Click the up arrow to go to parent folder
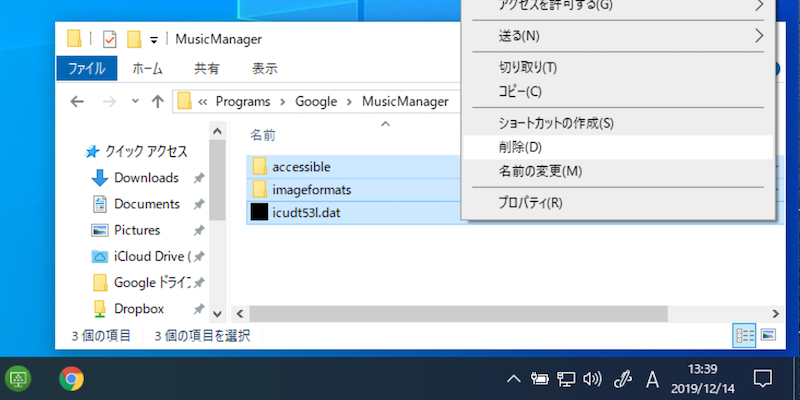This screenshot has width=800, height=400. click(157, 101)
